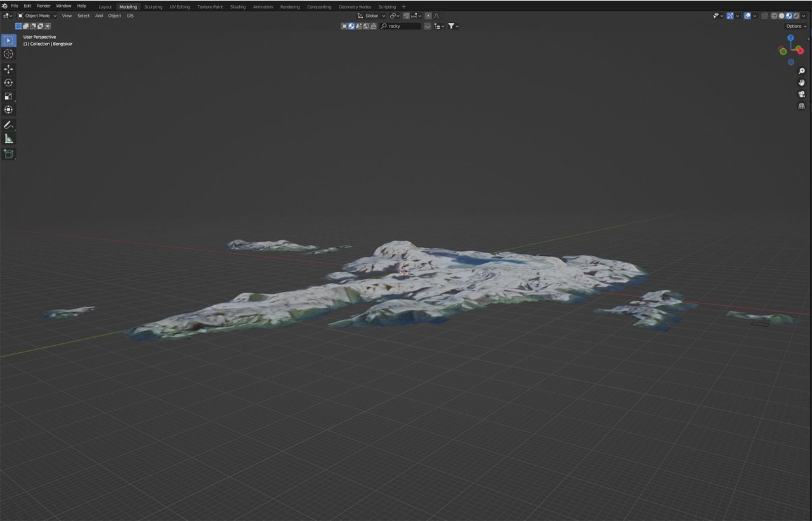Select the Move tool

click(8, 69)
